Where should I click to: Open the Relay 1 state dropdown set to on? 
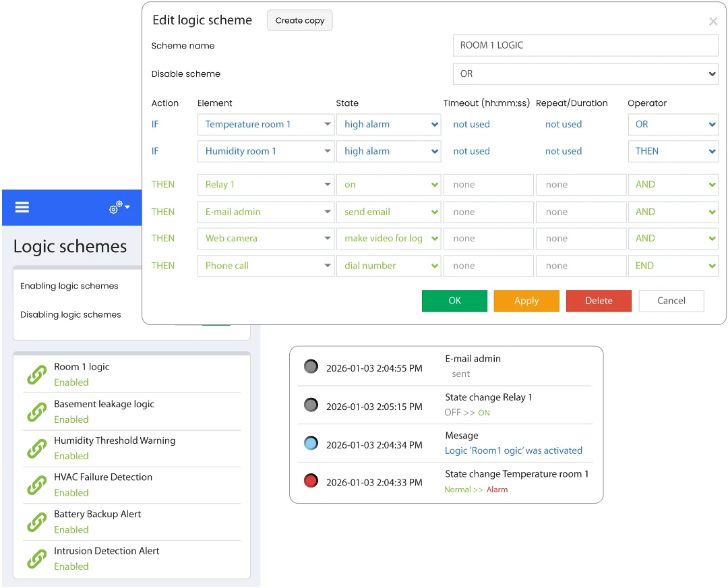pos(388,184)
